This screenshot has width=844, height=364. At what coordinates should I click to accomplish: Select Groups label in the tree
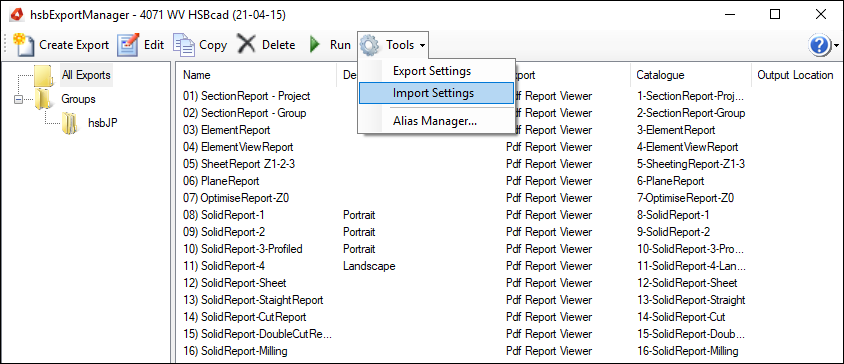79,99
